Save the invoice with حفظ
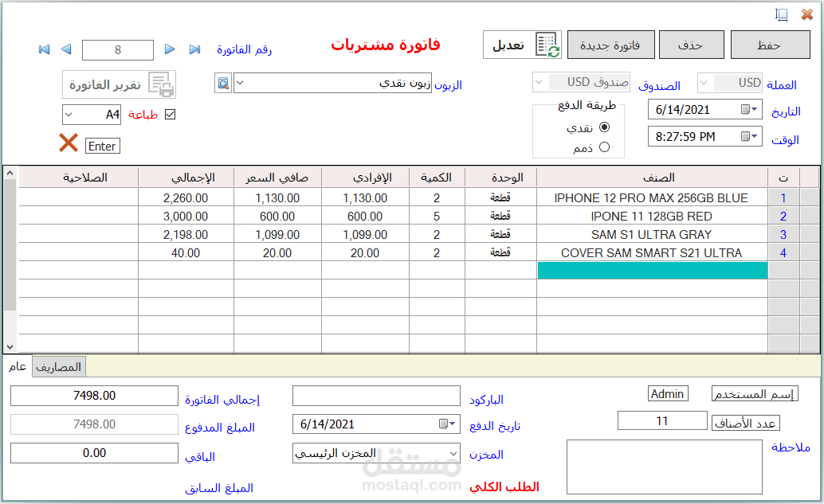Screen dimensions: 824x504 coord(770,45)
